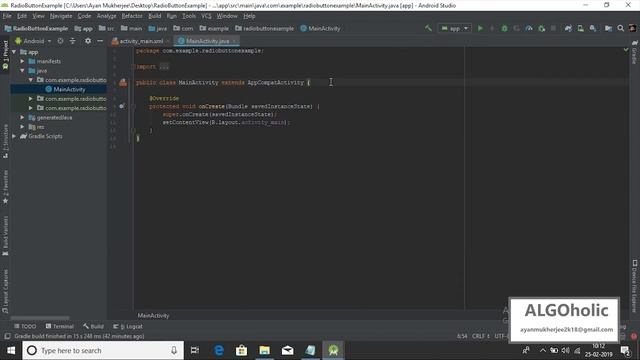Open the Run menu
This screenshot has height=360, width=640.
pos(171,16)
